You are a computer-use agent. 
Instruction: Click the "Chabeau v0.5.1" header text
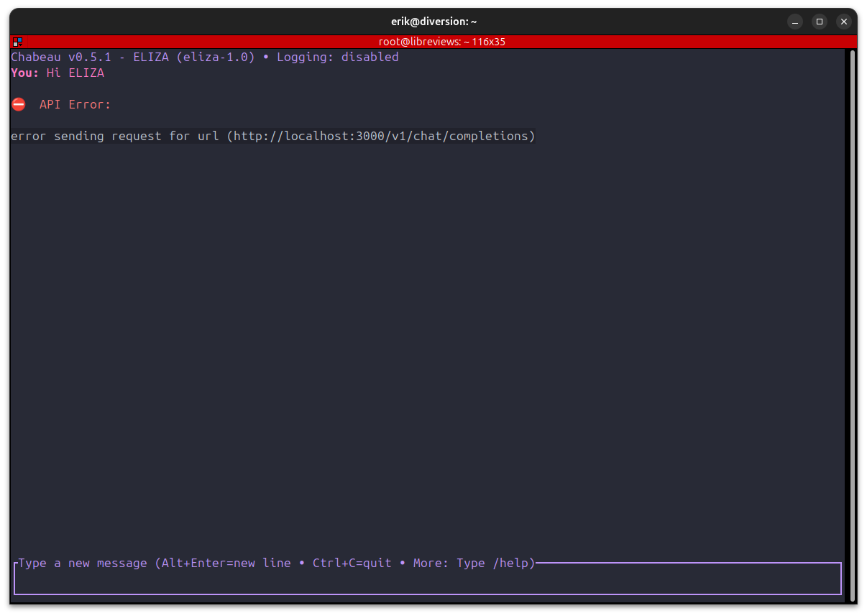pos(60,57)
